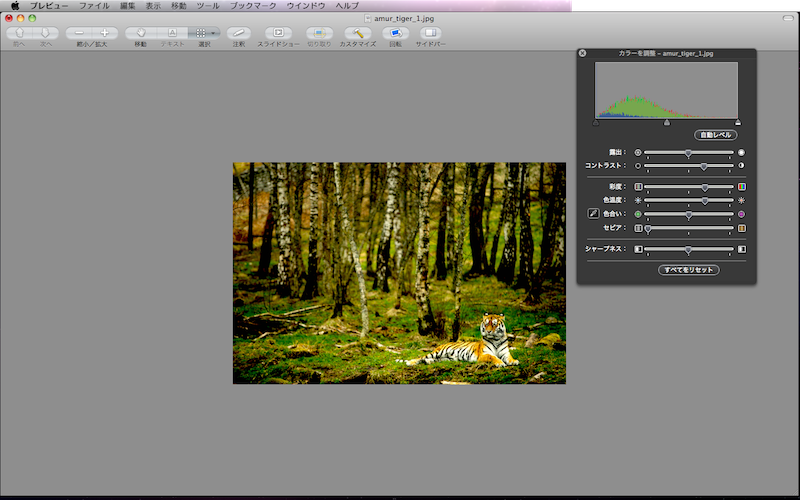Click the コントラスト contrast slider handle
The height and width of the screenshot is (500, 800).
click(704, 166)
